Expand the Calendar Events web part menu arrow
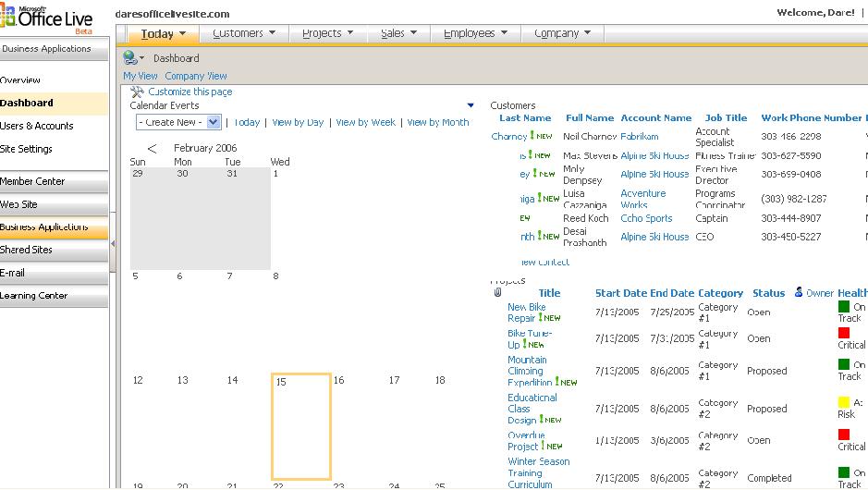The width and height of the screenshot is (868, 490). point(471,106)
